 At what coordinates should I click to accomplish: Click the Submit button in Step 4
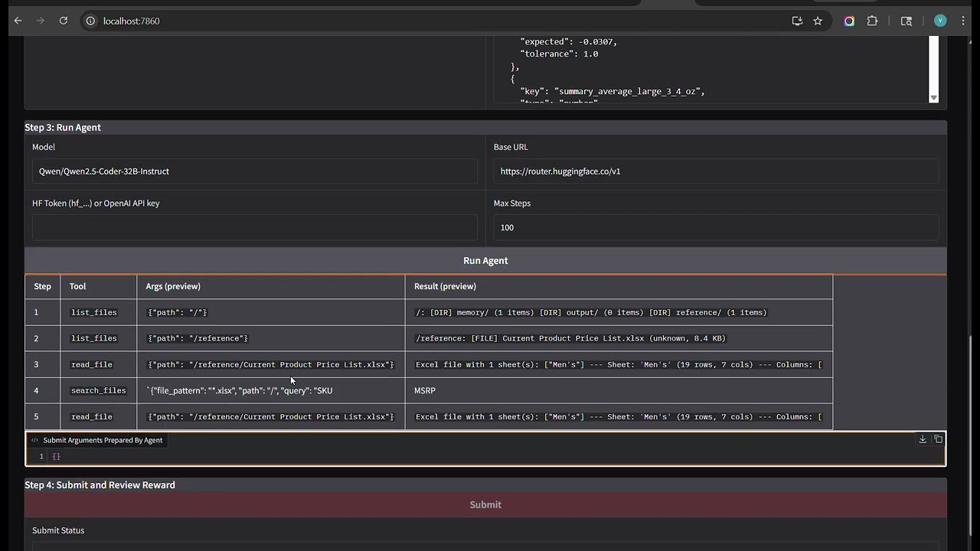[485, 504]
